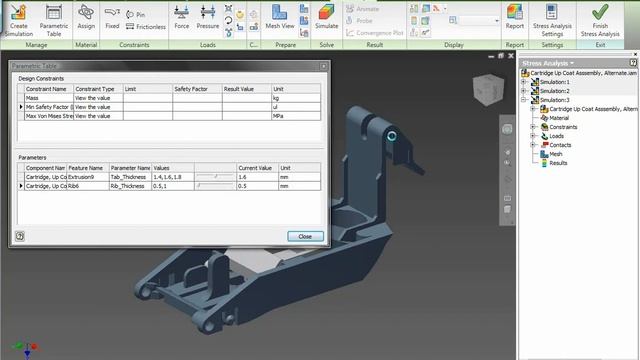640x360 pixels.
Task: Click the Values cell with 0.5,1
Action: [x=173, y=186]
